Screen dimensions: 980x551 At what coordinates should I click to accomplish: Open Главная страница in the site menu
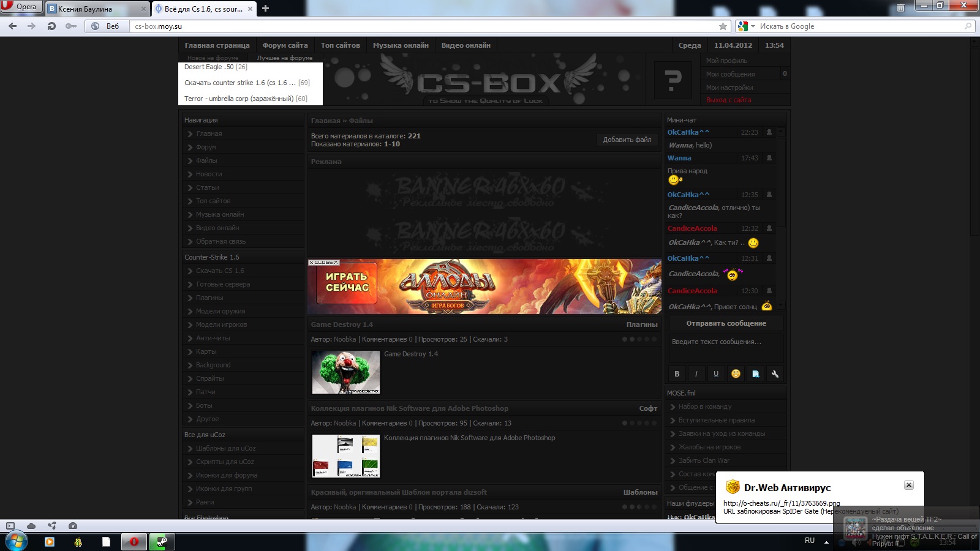[x=217, y=45]
